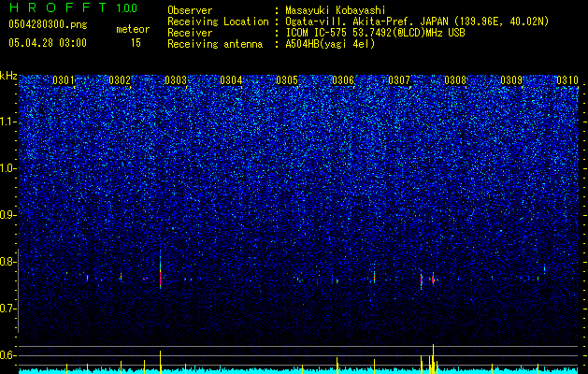Click the 0307 time marker

(399, 80)
